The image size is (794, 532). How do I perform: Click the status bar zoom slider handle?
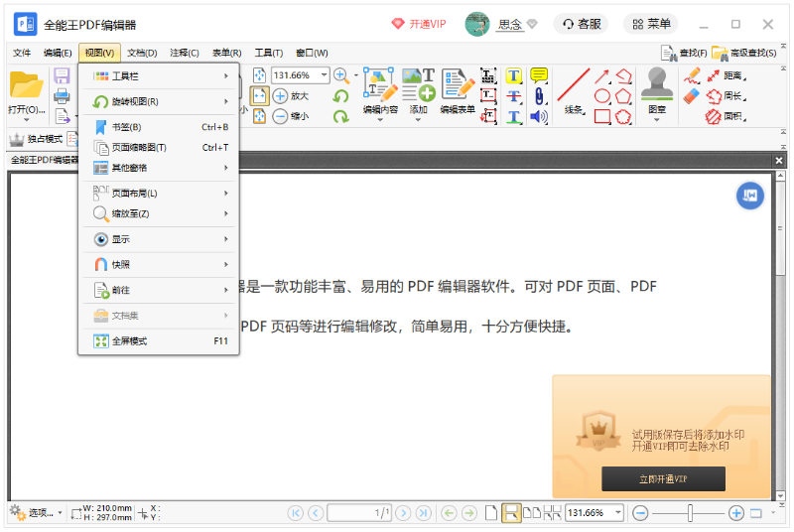[690, 513]
